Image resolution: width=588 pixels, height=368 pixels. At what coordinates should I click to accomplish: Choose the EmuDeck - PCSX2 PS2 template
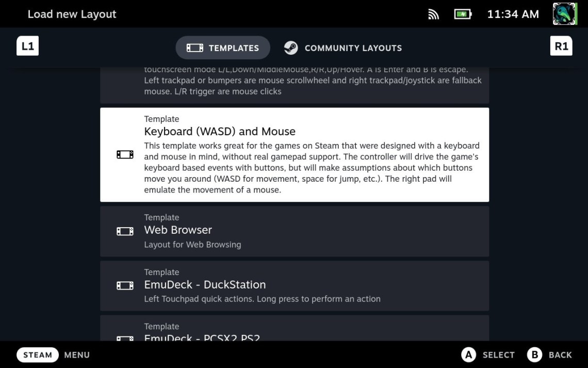[x=295, y=328]
